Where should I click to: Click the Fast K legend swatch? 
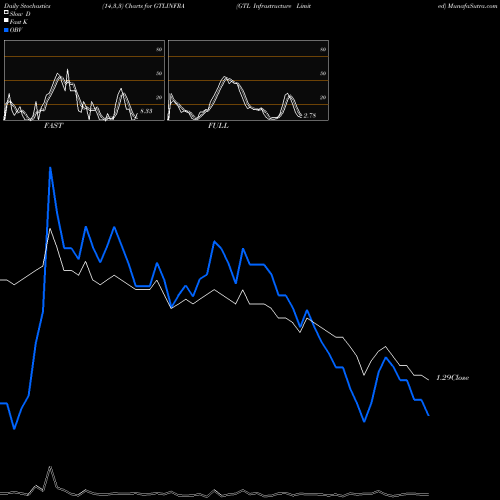coord(6,20)
